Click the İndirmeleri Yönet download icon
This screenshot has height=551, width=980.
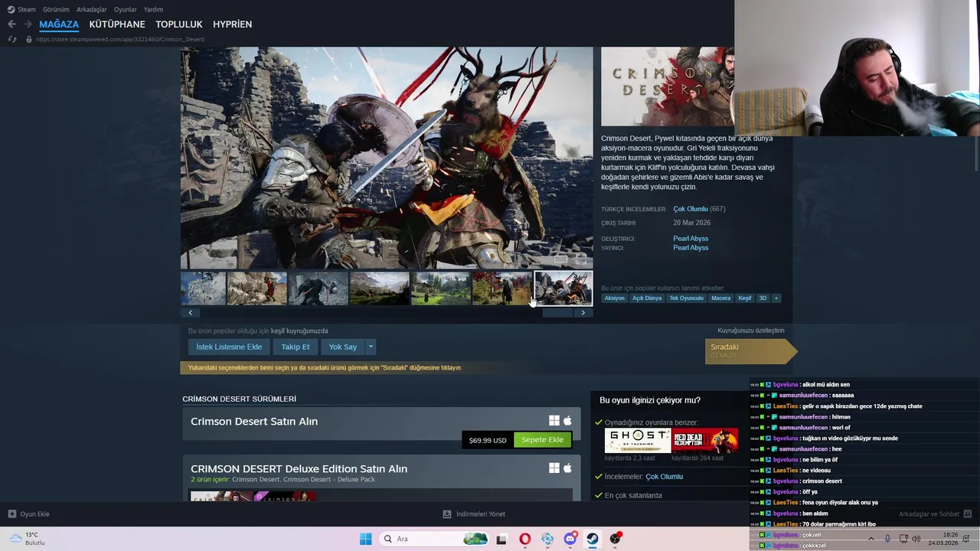point(448,514)
